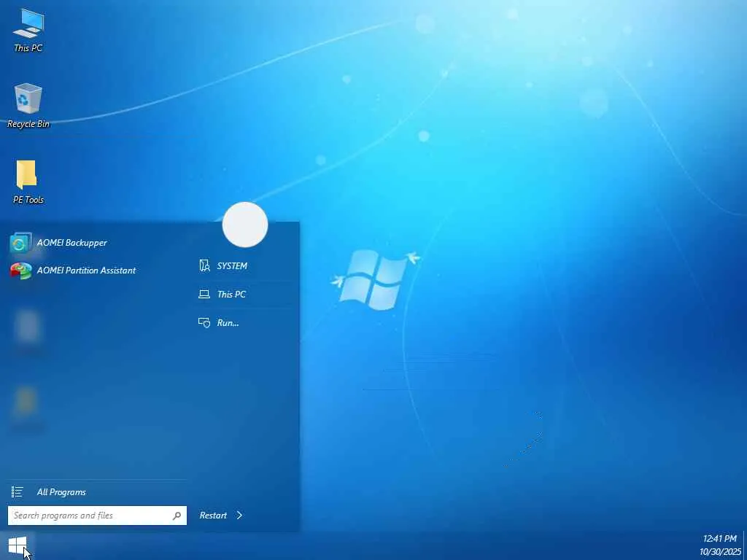Select the Recycle Bin desktop icon
Image resolution: width=747 pixels, height=560 pixels.
28,105
